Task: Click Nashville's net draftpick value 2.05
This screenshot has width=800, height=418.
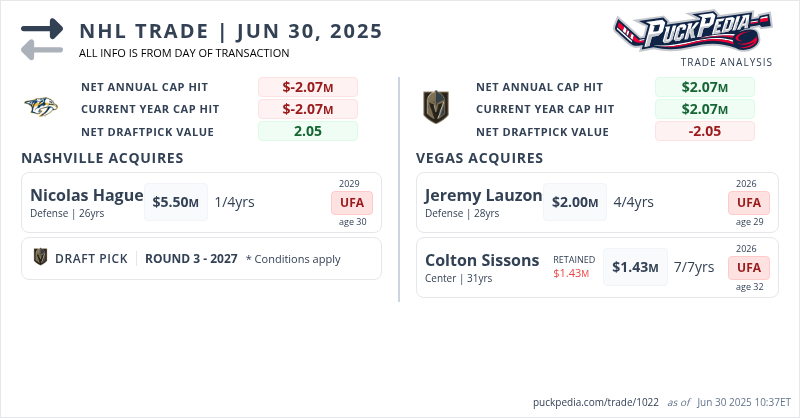Action: pyautogui.click(x=307, y=131)
